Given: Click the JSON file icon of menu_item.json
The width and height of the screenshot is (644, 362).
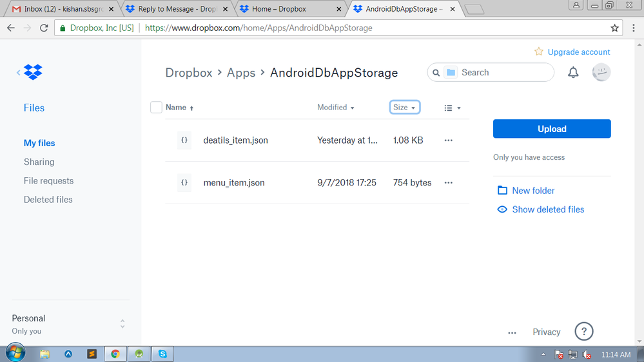Looking at the screenshot, I should tap(184, 183).
